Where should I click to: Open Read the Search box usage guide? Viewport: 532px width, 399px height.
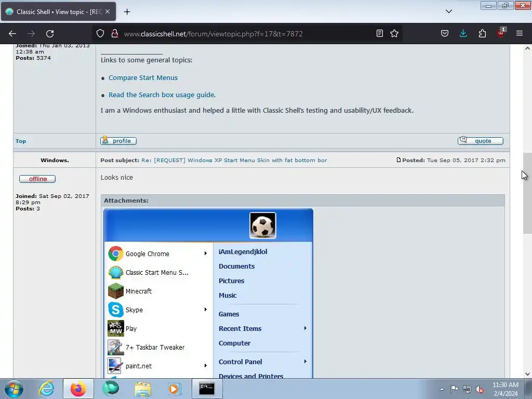[161, 95]
